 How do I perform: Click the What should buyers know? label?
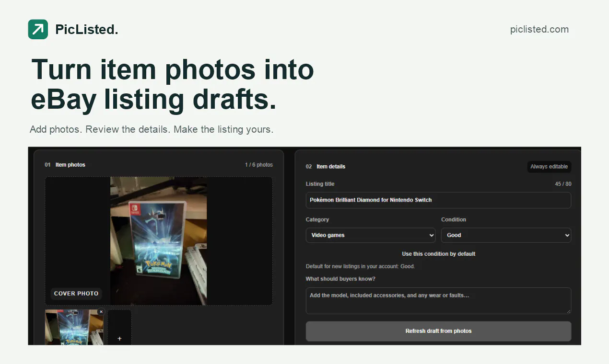340,279
